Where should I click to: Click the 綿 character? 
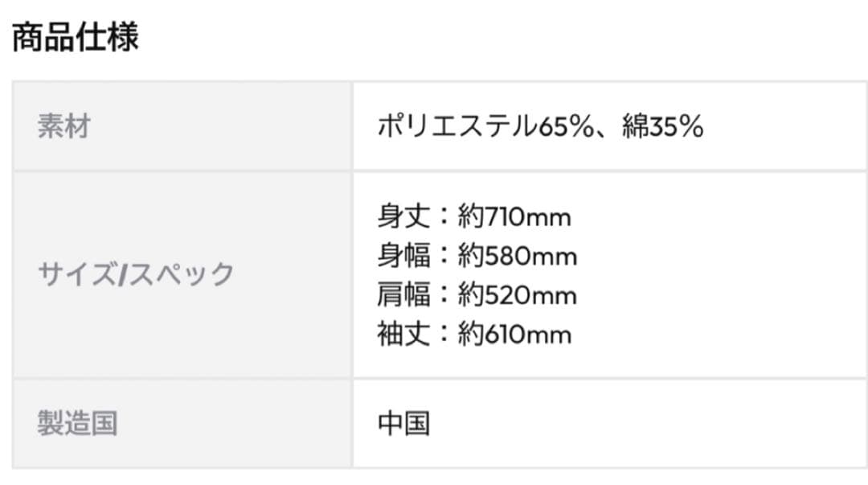[x=636, y=127]
